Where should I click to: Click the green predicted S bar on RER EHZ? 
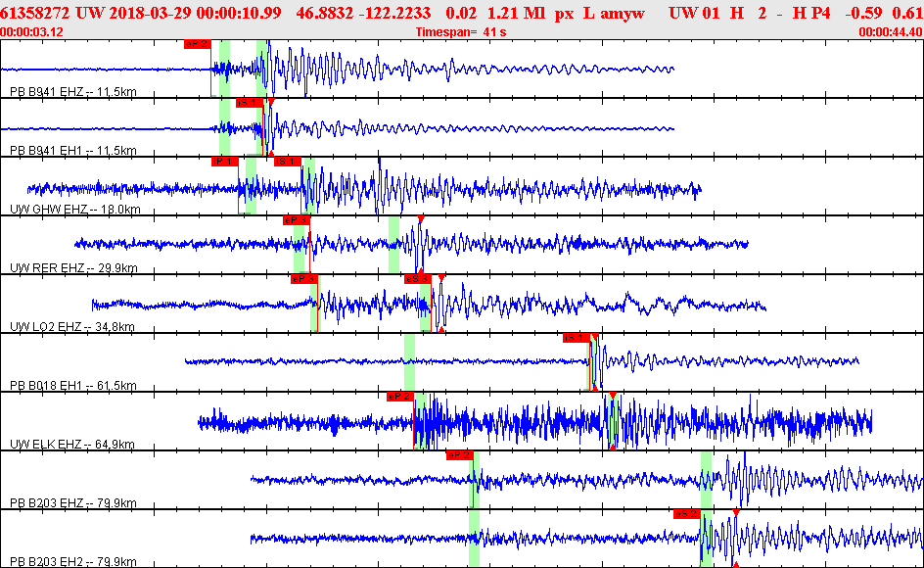click(x=393, y=245)
